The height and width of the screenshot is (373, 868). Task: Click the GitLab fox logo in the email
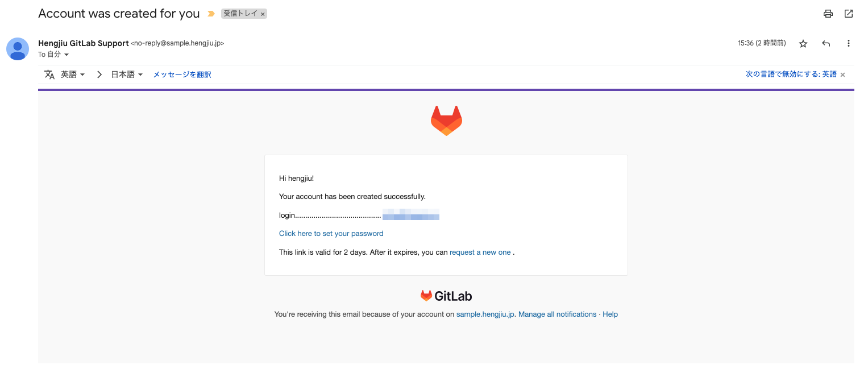click(x=446, y=120)
